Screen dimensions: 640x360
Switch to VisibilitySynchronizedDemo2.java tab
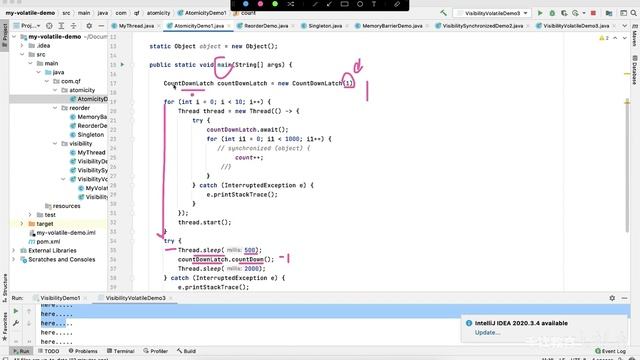coord(483,26)
